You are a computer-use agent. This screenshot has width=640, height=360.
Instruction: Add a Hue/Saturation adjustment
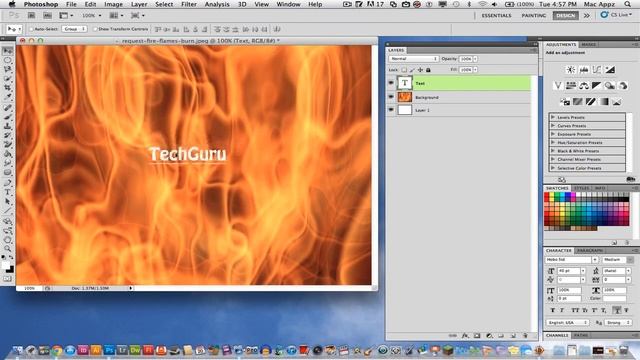pos(571,85)
